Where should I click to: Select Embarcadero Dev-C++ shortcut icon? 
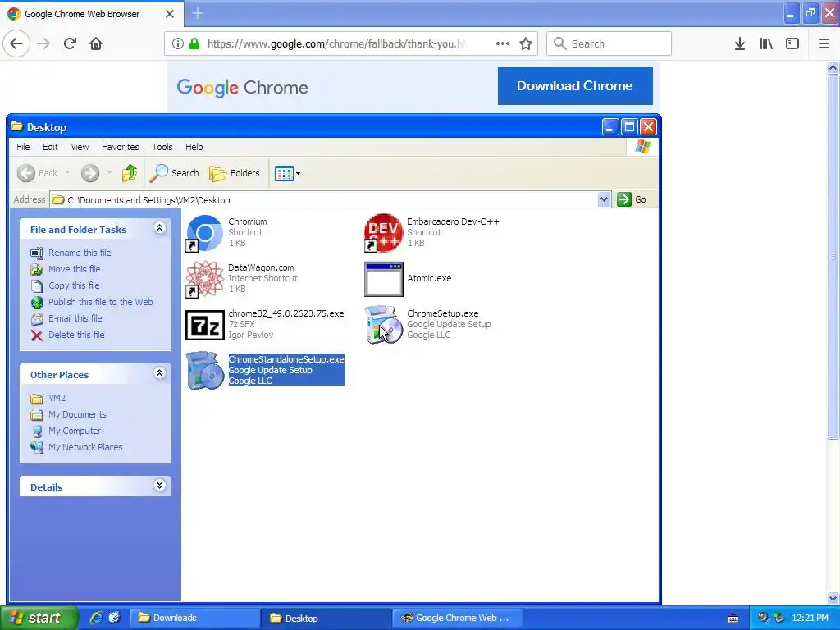click(384, 233)
